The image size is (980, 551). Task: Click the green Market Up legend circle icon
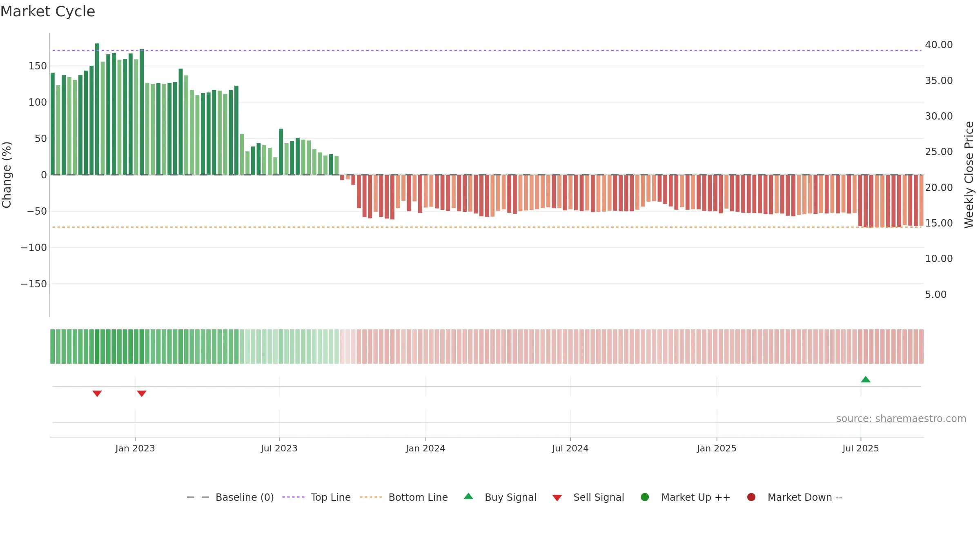pos(645,497)
